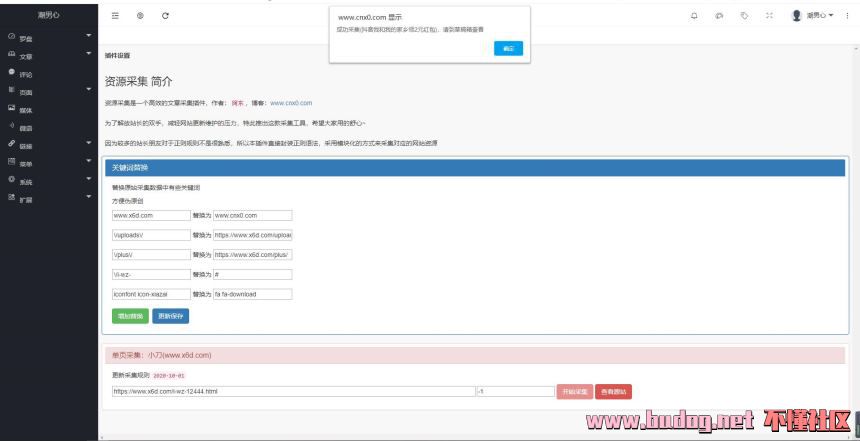Viewport: 860px width, 441px height.
Task: Focus the i-wz-12444.html collection URL field
Action: pyautogui.click(x=294, y=392)
